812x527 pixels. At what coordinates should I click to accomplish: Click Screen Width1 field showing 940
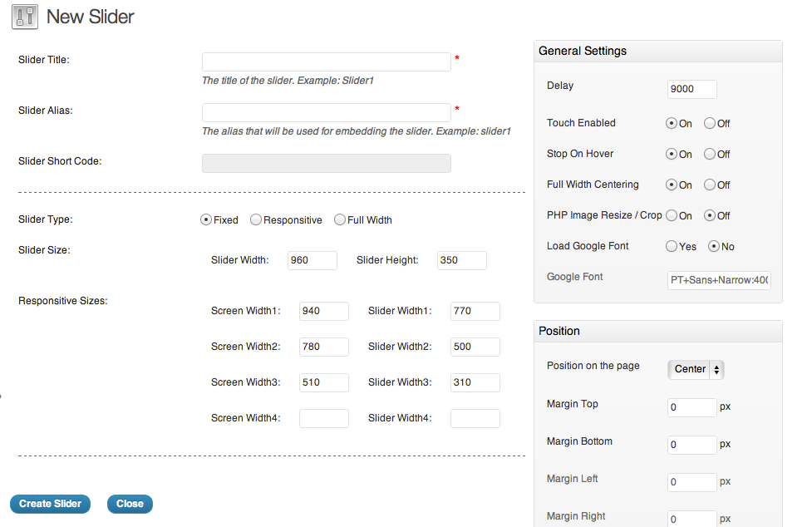[x=323, y=311]
